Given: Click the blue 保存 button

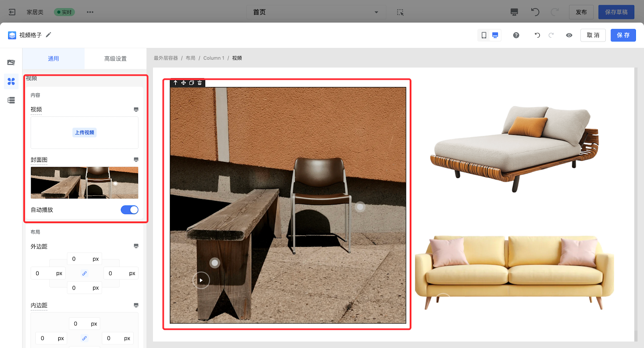Looking at the screenshot, I should (x=623, y=35).
